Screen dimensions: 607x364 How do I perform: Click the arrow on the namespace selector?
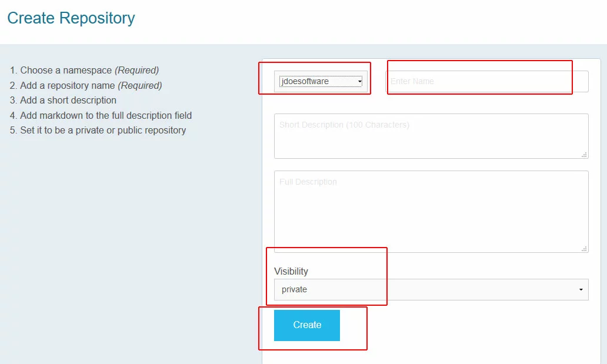359,81
